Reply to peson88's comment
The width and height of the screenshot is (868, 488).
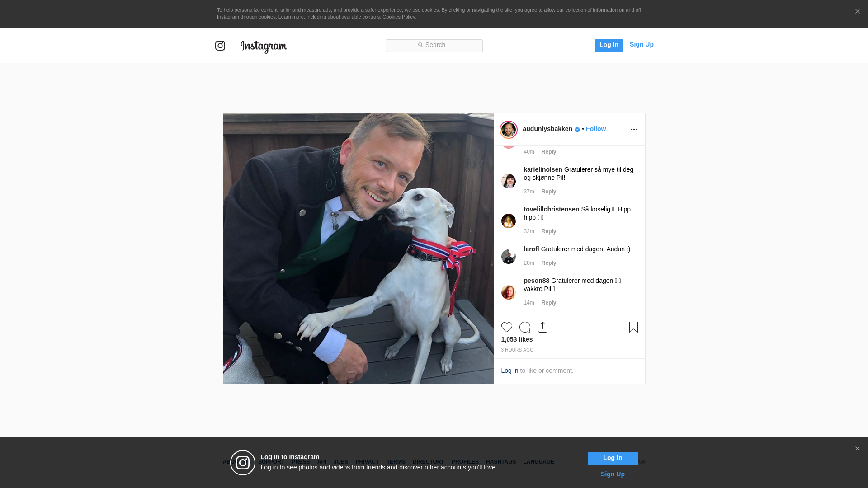click(x=549, y=303)
